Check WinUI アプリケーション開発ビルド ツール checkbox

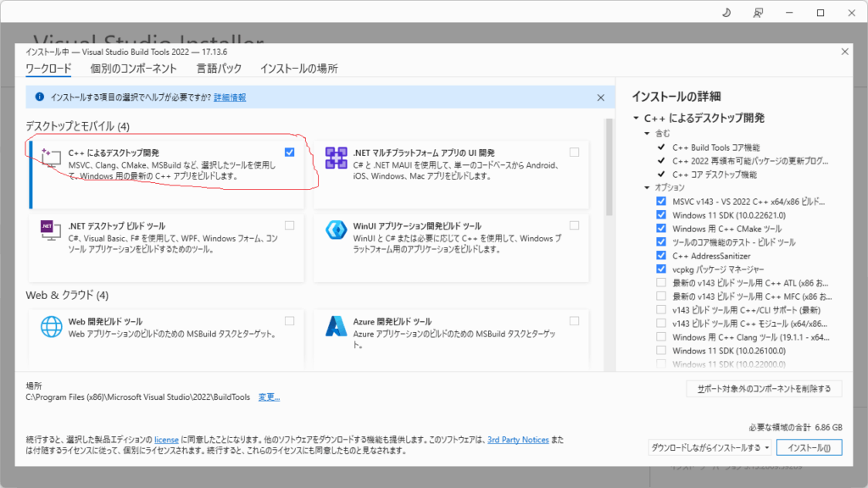575,225
